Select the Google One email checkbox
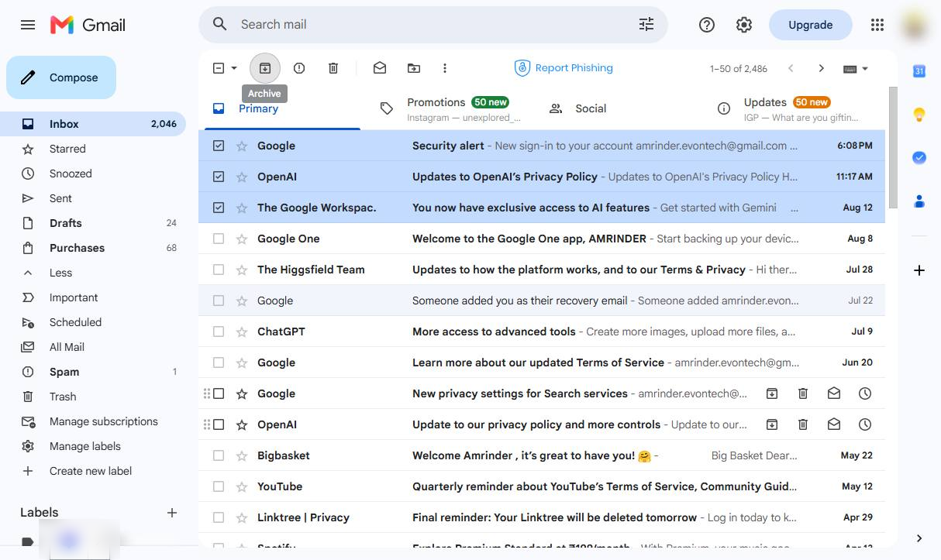Image resolution: width=941 pixels, height=560 pixels. click(219, 239)
